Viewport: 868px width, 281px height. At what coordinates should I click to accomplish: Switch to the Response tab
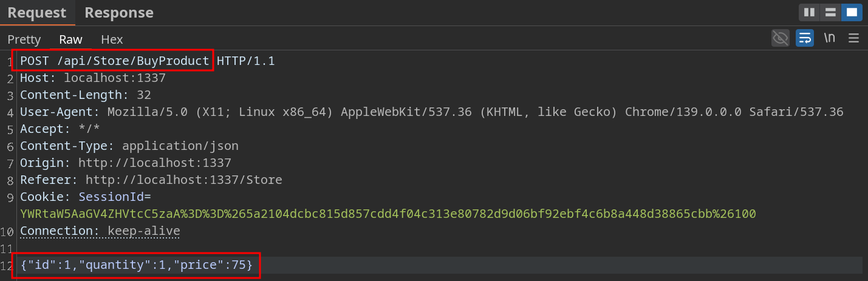pos(119,13)
